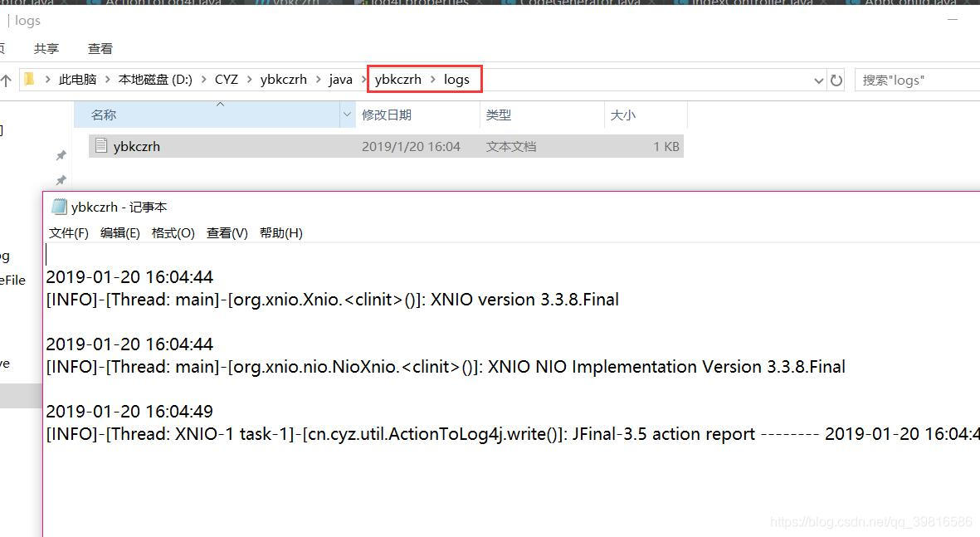
Task: Expand the breadcrumb chevron after ybkczrh
Action: coord(435,79)
